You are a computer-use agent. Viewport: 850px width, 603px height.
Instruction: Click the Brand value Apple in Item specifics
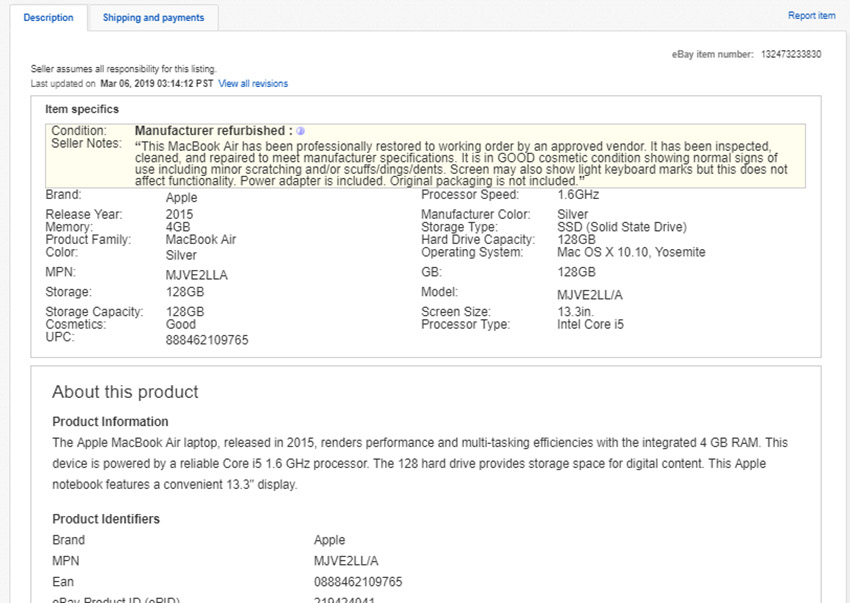tap(182, 198)
